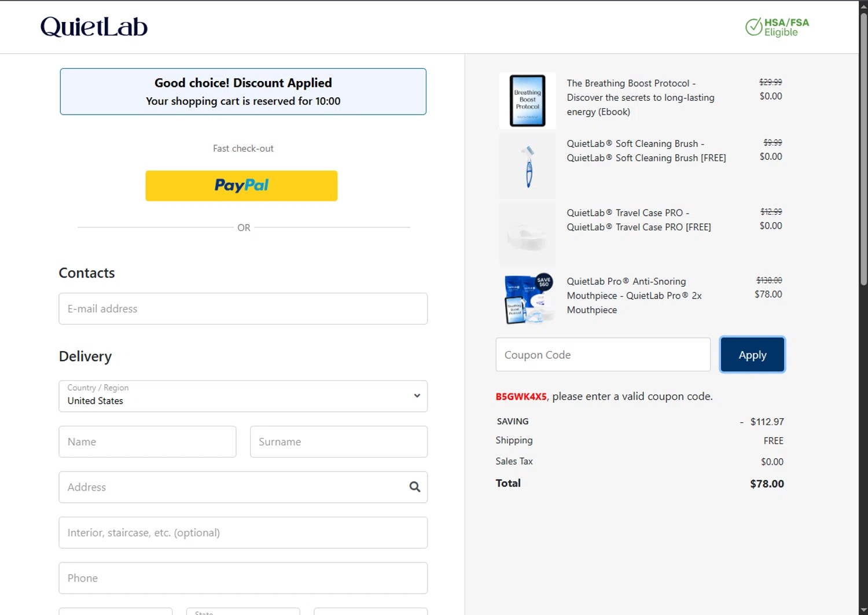Click 'QuietLab Travel Case PRO' item title

click(639, 220)
